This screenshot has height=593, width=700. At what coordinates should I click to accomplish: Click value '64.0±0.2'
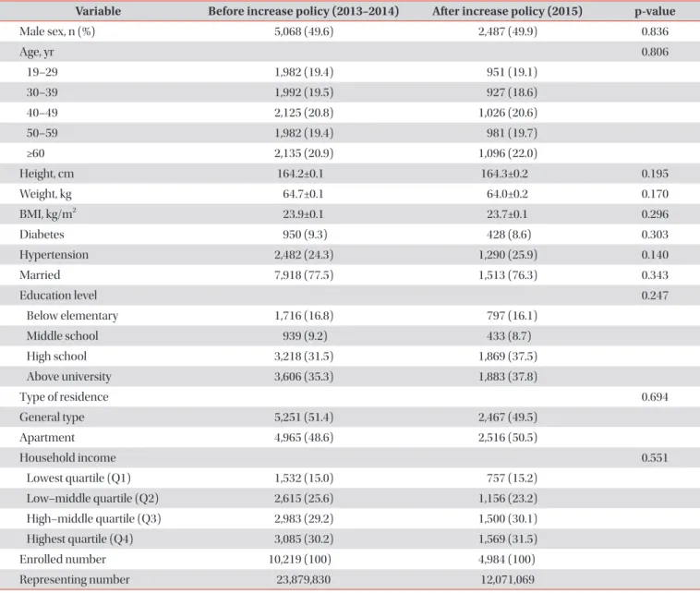pyautogui.click(x=507, y=194)
